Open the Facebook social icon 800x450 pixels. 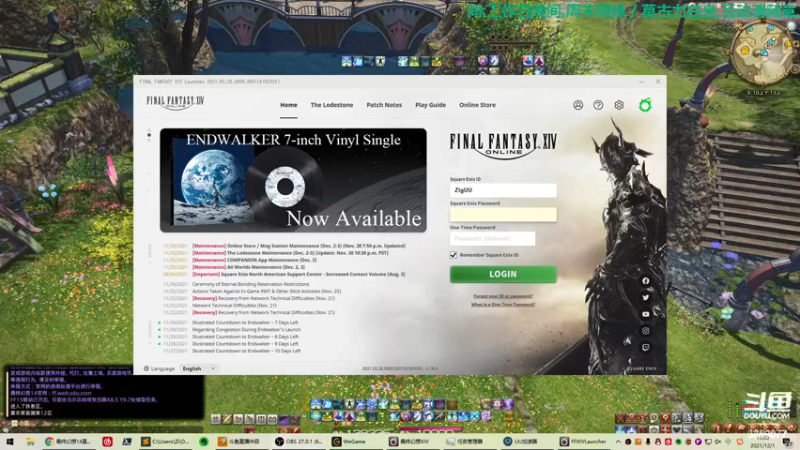645,281
